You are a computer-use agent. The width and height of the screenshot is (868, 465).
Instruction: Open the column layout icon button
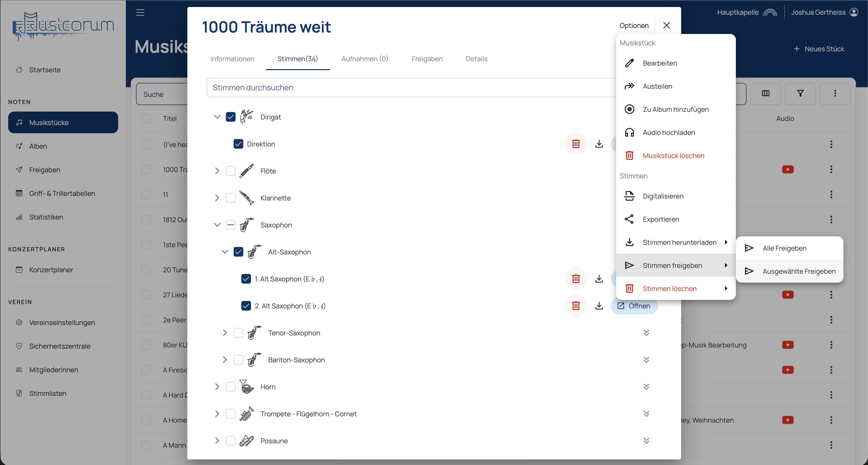tap(765, 93)
